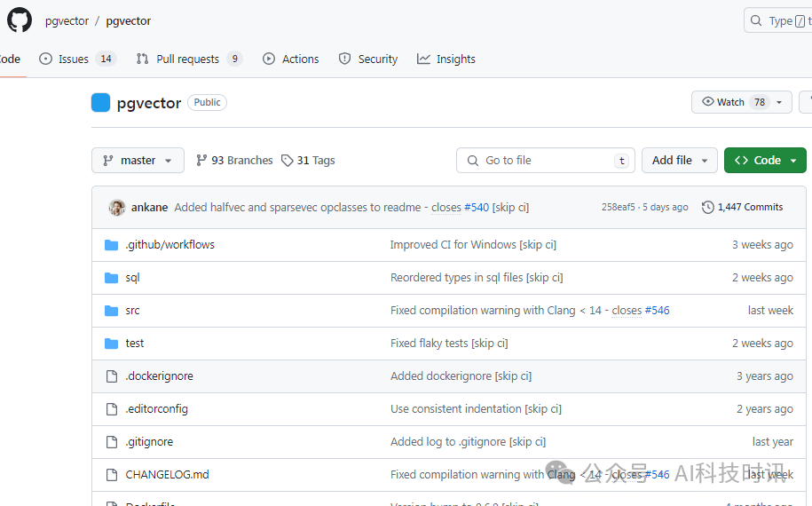Switch to the Issues tab

[x=76, y=59]
